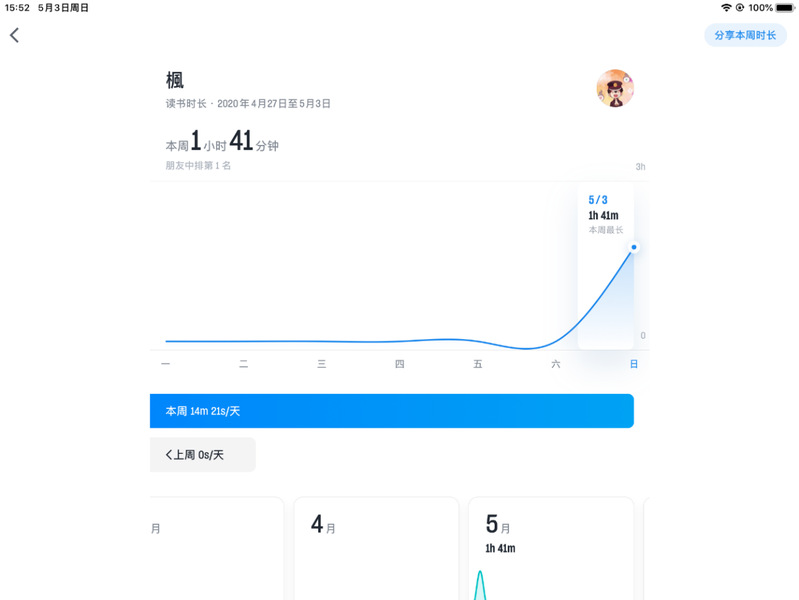The width and height of the screenshot is (799, 600).
Task: Expand the 上周 0s/天 previous week bar
Action: coord(203,455)
